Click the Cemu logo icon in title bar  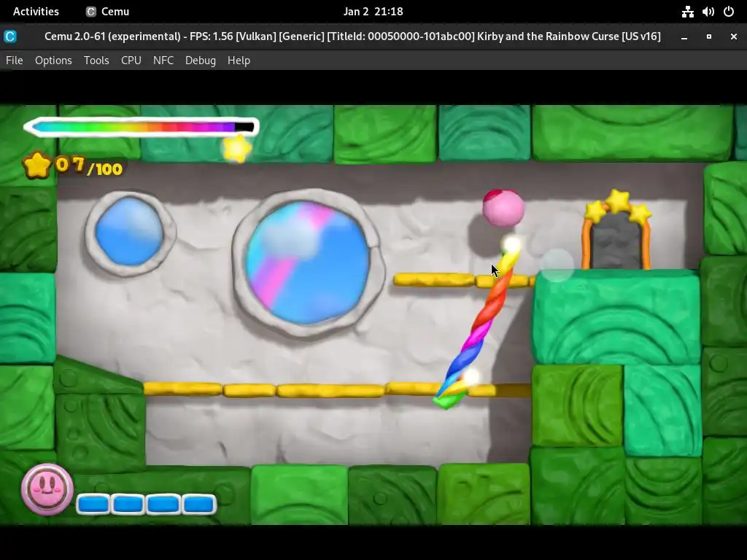point(10,36)
